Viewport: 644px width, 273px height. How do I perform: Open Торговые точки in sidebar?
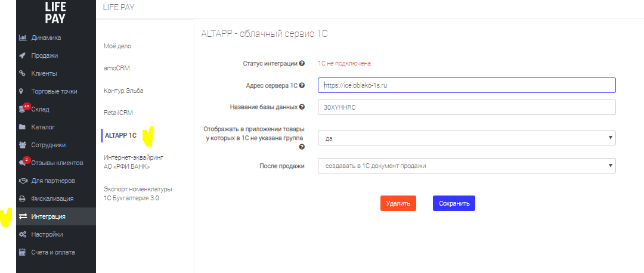pyautogui.click(x=56, y=91)
